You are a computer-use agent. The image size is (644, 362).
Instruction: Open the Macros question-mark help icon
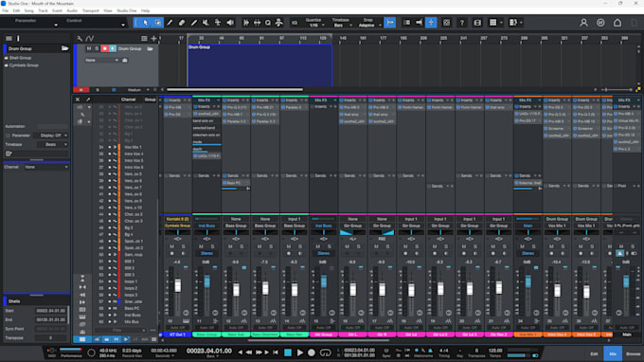coord(461,23)
